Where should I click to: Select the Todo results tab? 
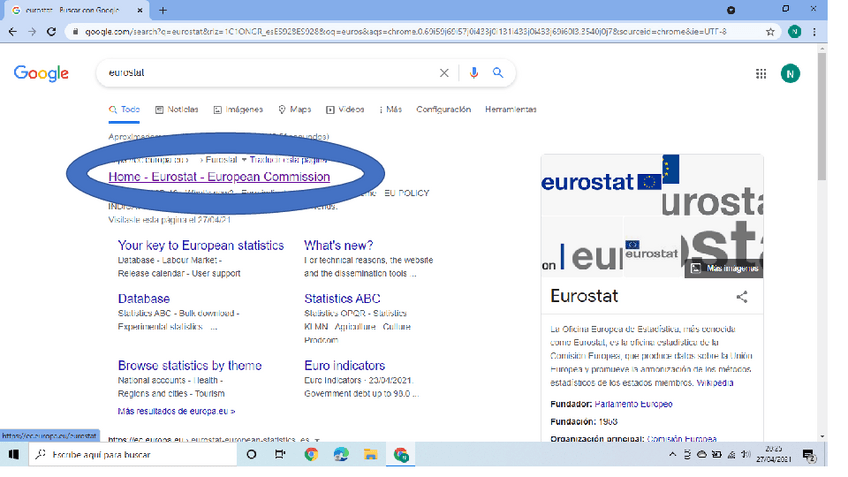tap(124, 110)
